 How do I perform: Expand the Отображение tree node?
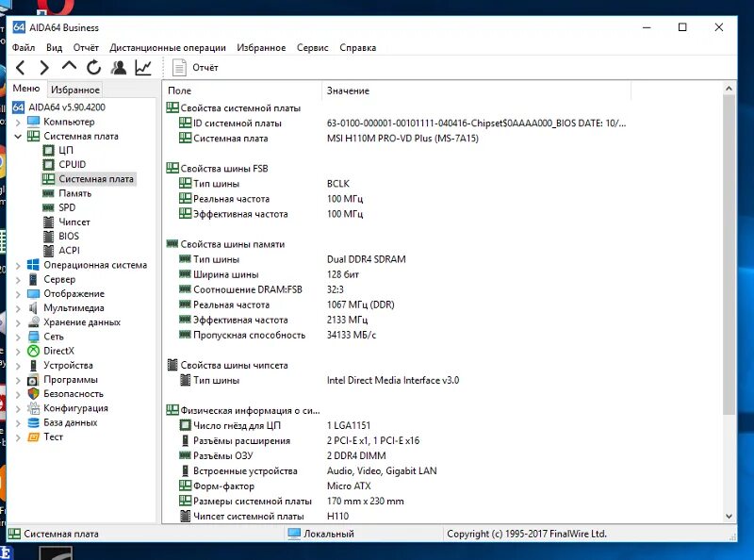18,294
